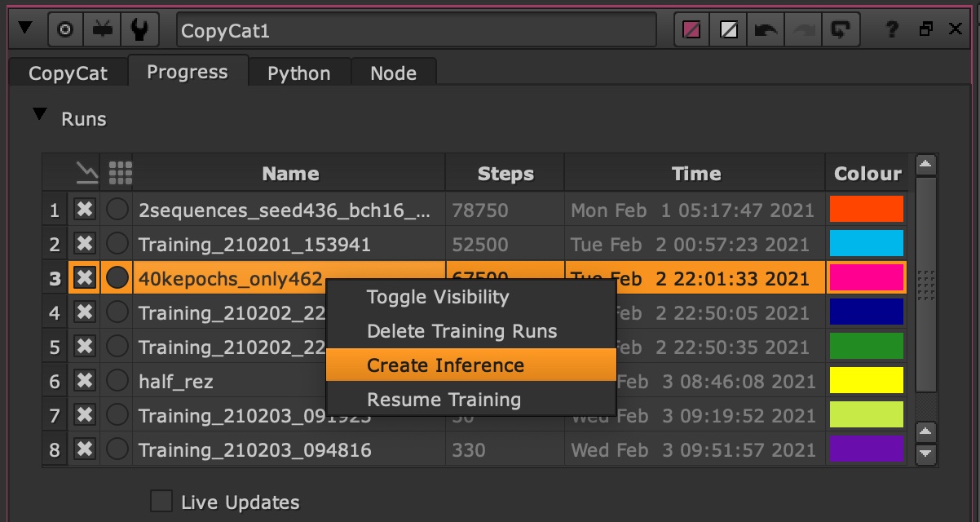Click the wrench settings icon in header

pos(139,30)
